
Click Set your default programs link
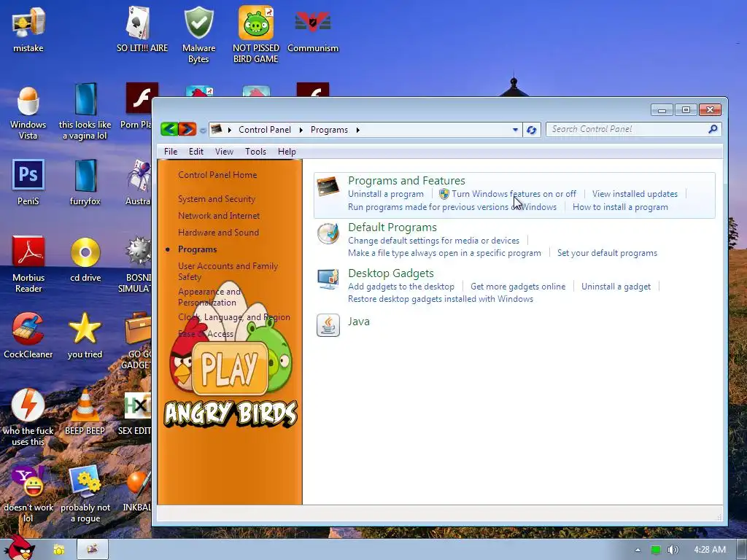(607, 253)
